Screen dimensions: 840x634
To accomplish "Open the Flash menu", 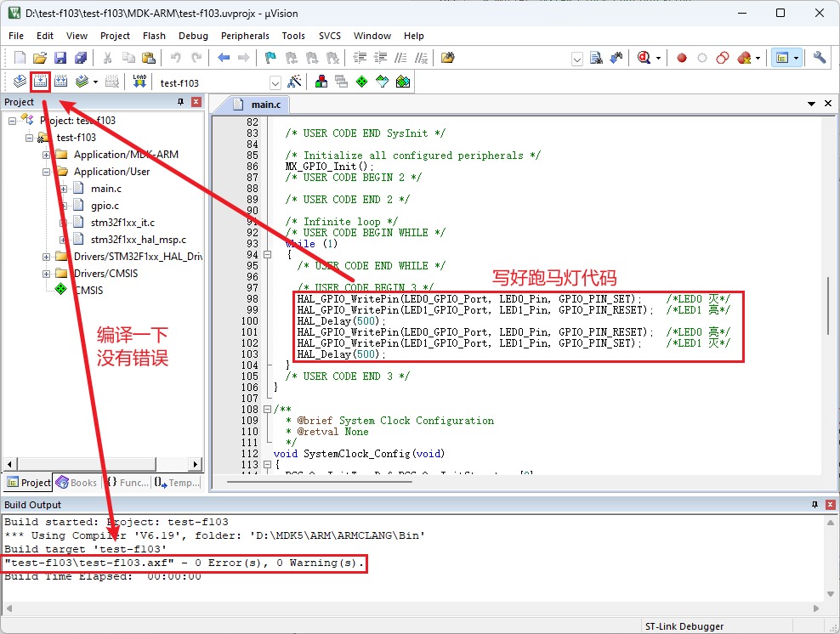I will 154,36.
